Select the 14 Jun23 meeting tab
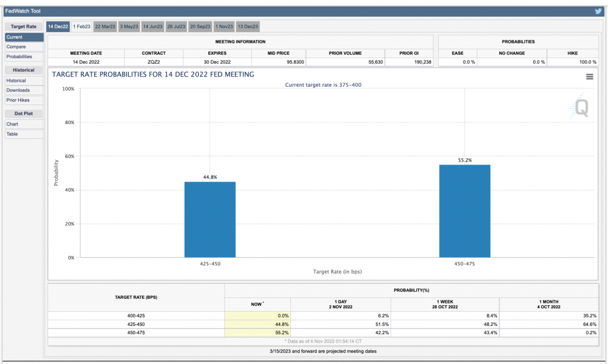 153,27
